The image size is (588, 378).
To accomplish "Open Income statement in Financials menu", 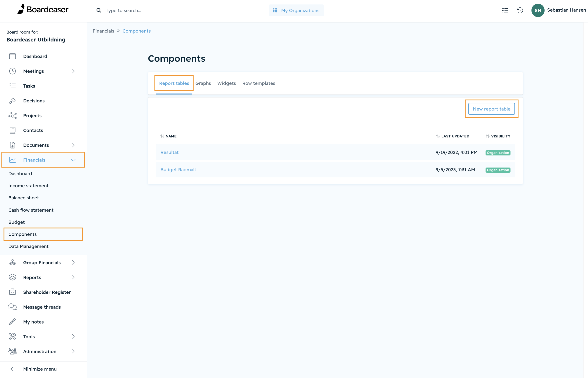I will pyautogui.click(x=28, y=186).
